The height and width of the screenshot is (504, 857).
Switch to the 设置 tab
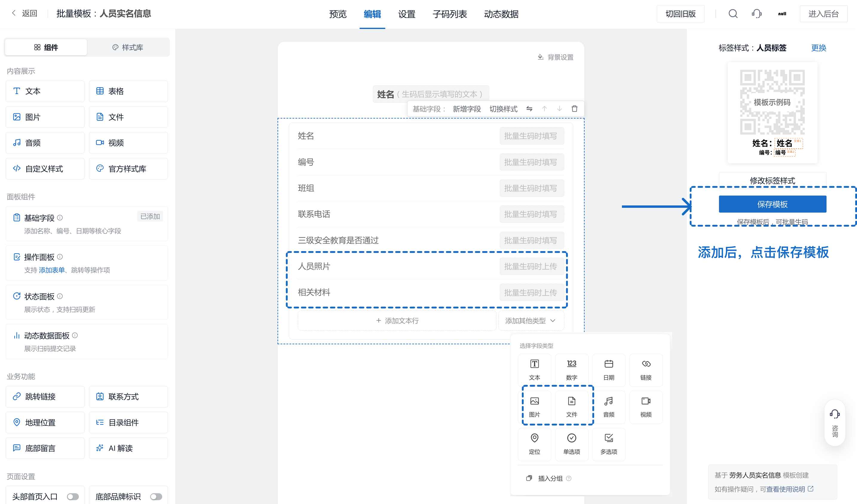click(x=406, y=14)
